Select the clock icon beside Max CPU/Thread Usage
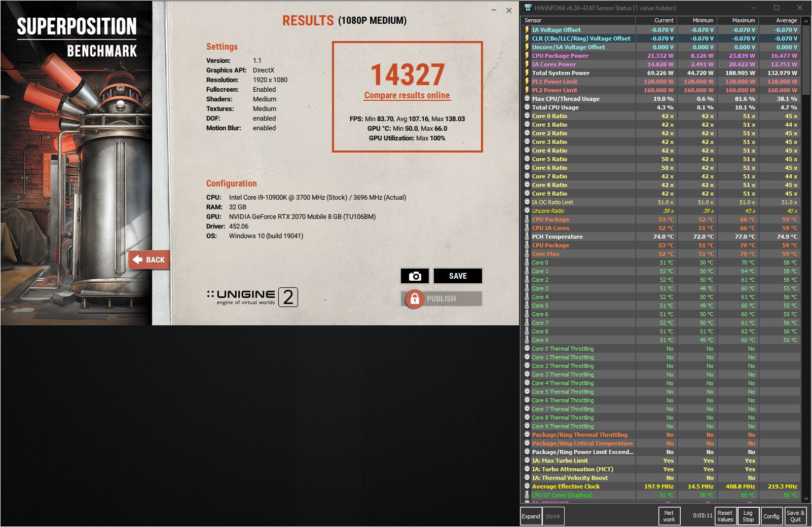Viewport: 812px width, 527px height. 527,99
